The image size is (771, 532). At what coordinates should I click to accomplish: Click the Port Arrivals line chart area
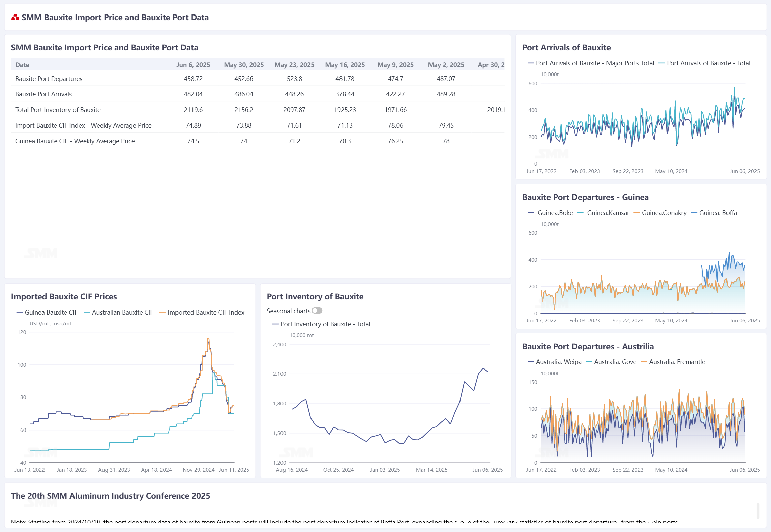click(x=643, y=123)
